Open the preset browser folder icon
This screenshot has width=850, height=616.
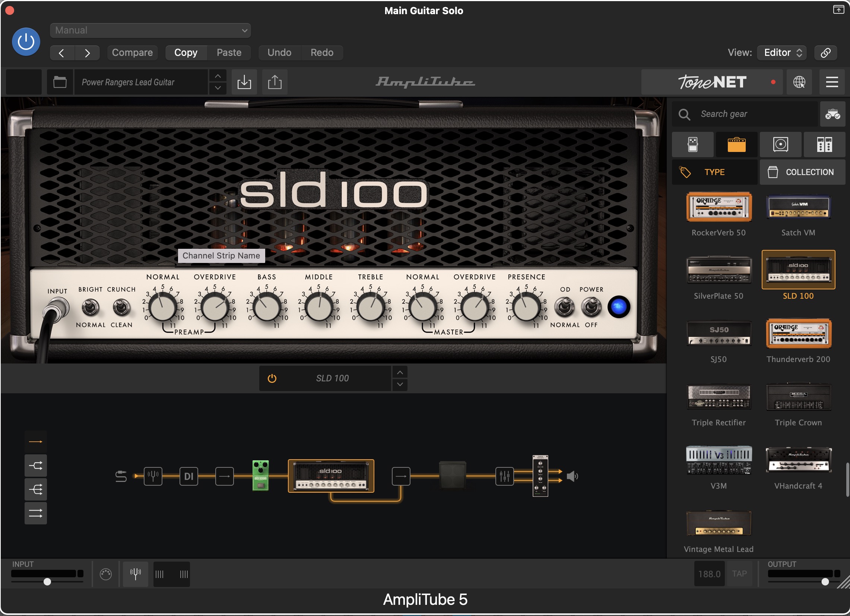[60, 82]
